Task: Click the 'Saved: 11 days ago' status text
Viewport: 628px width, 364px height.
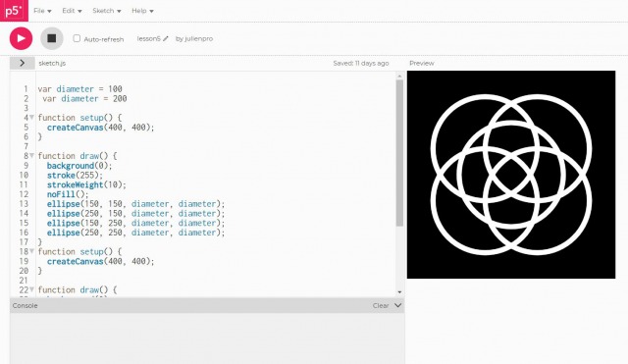Action: (361, 63)
